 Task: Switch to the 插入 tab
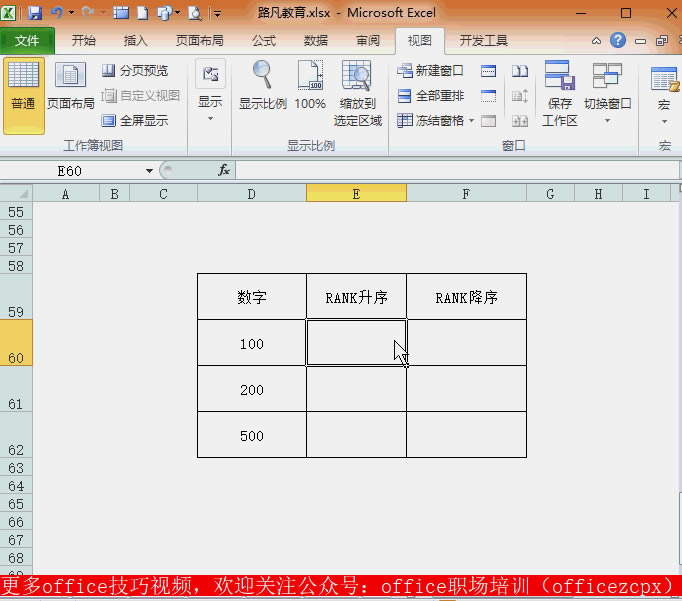pos(135,41)
